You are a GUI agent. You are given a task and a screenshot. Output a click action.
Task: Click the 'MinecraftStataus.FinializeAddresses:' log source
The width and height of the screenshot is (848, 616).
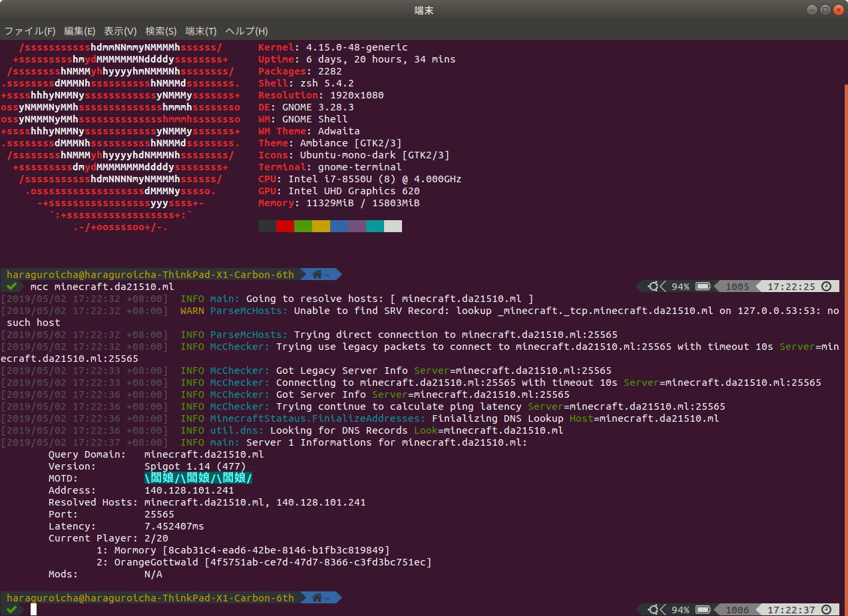(318, 418)
